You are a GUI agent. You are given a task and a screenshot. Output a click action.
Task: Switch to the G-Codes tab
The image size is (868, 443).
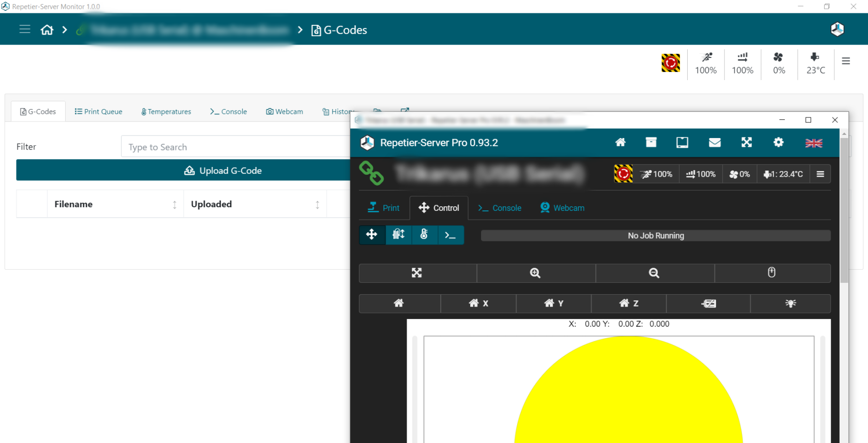pos(38,111)
